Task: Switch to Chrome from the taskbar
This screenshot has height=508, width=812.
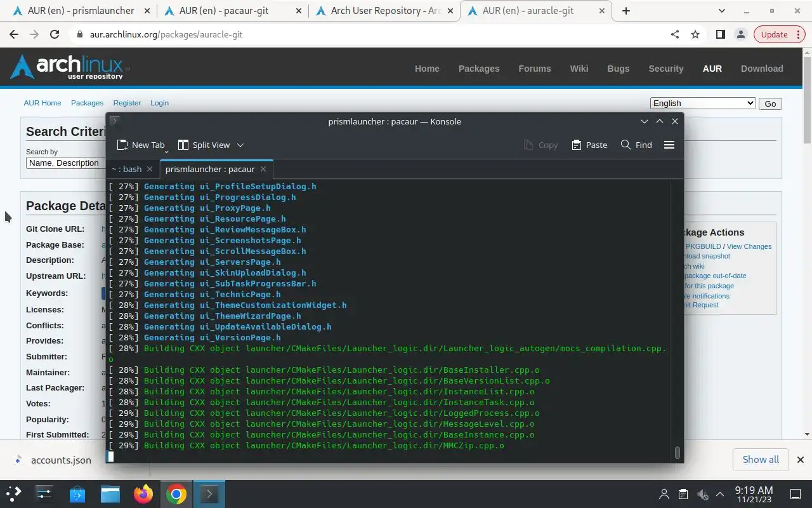Action: pyautogui.click(x=176, y=493)
